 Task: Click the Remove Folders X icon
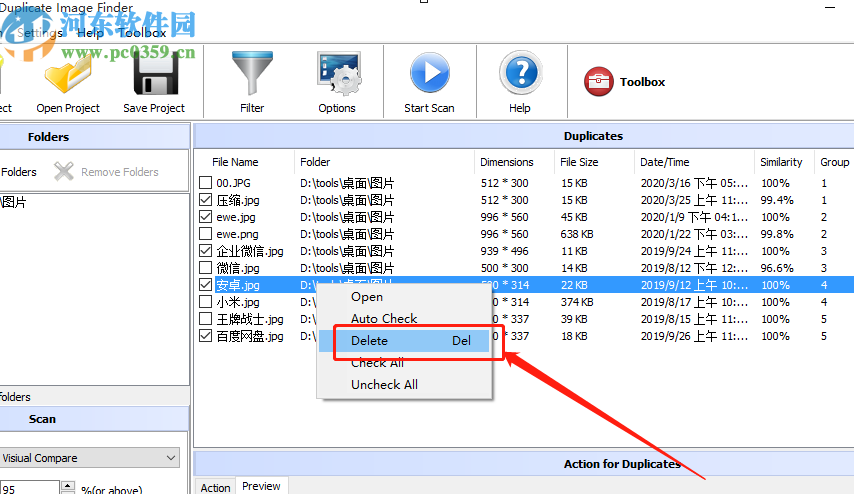64,172
